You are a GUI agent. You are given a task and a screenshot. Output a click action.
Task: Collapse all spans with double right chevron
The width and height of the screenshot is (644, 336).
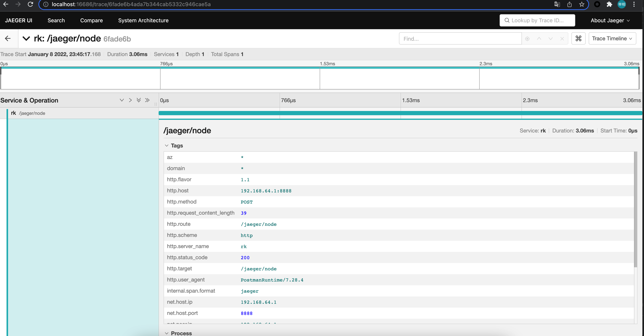click(147, 100)
